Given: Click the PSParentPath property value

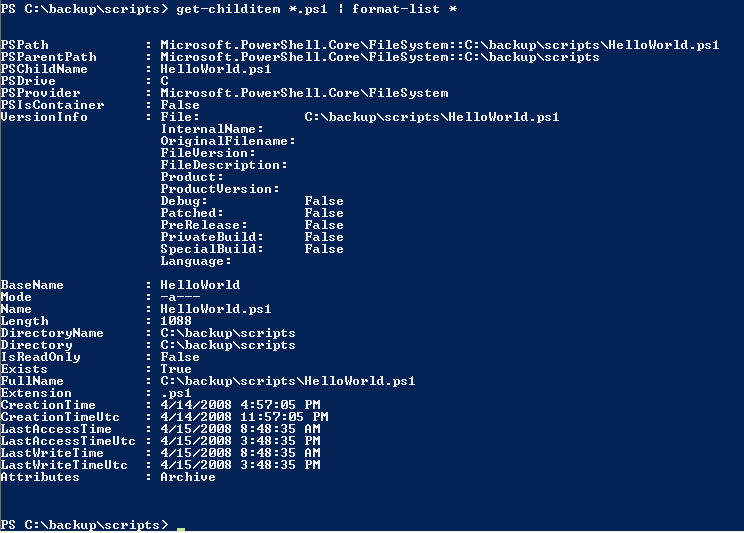Looking at the screenshot, I should coord(379,57).
